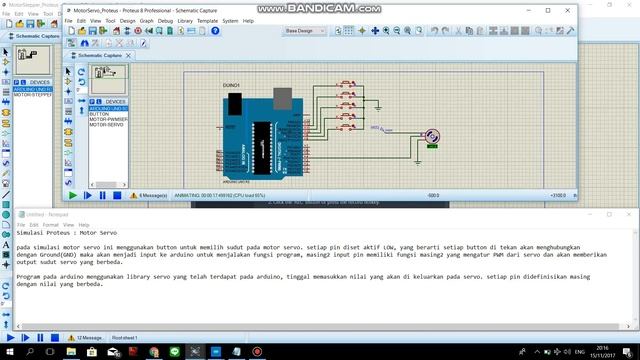Open Windows Start menu
This screenshot has width=640, height=360.
[9, 351]
